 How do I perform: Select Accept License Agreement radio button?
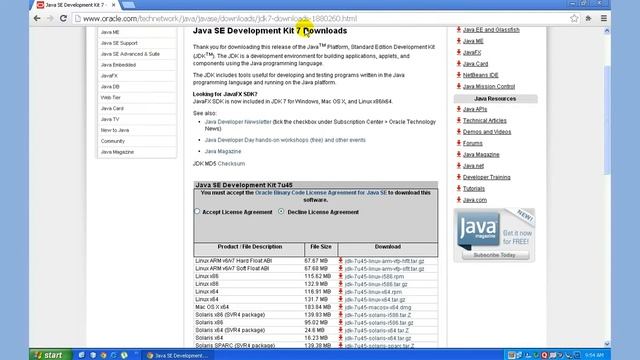coord(197,211)
